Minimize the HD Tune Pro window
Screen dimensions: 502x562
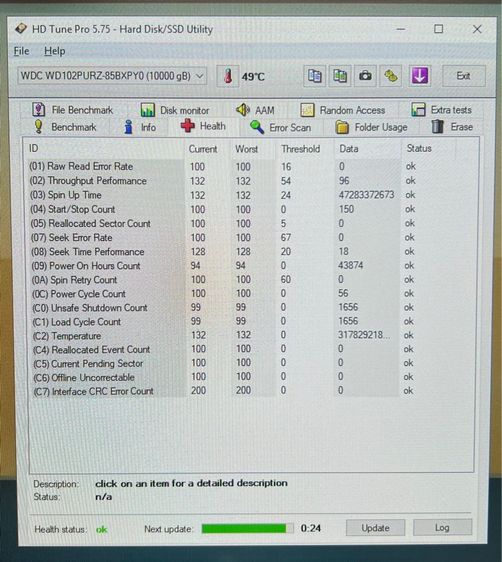(x=401, y=29)
